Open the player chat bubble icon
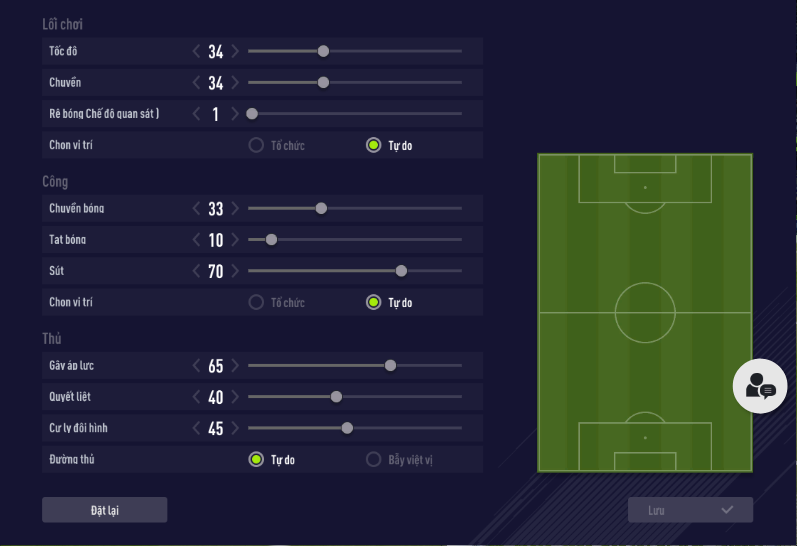 [760, 385]
